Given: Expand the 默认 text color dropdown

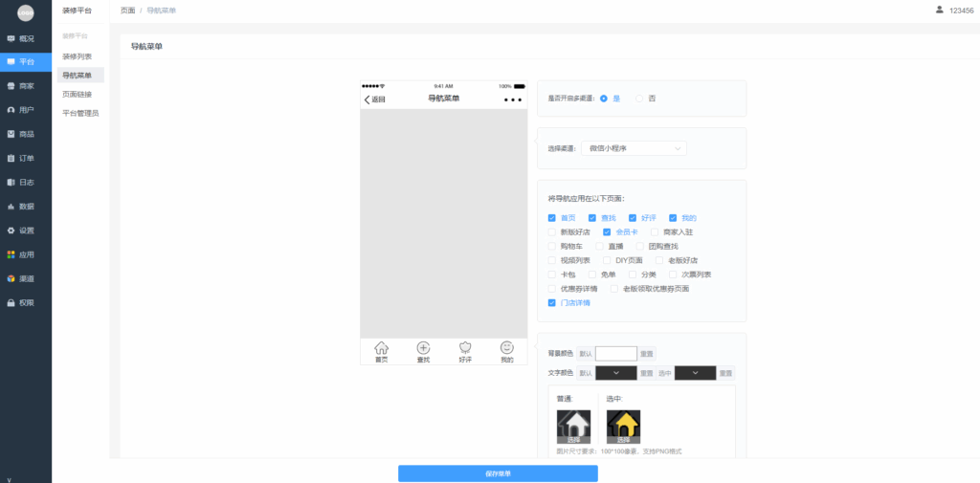Looking at the screenshot, I should [x=616, y=373].
